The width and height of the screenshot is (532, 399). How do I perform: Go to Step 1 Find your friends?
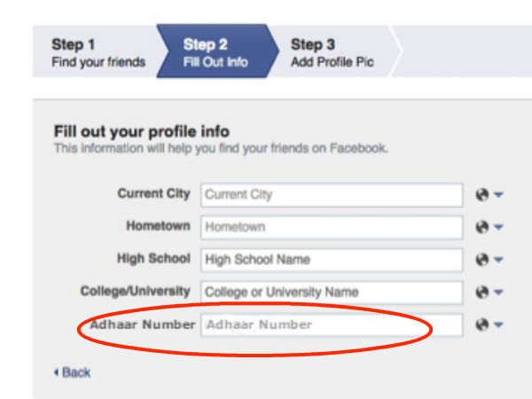click(98, 53)
